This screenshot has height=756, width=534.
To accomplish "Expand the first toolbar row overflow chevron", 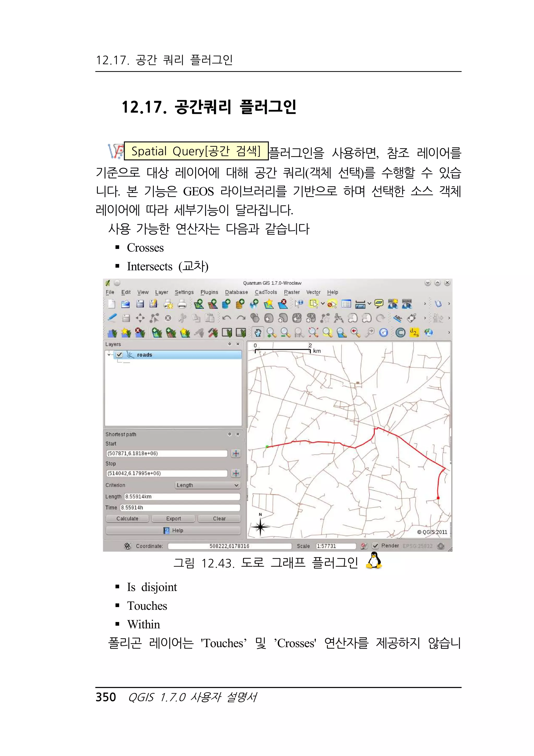I will point(425,304).
